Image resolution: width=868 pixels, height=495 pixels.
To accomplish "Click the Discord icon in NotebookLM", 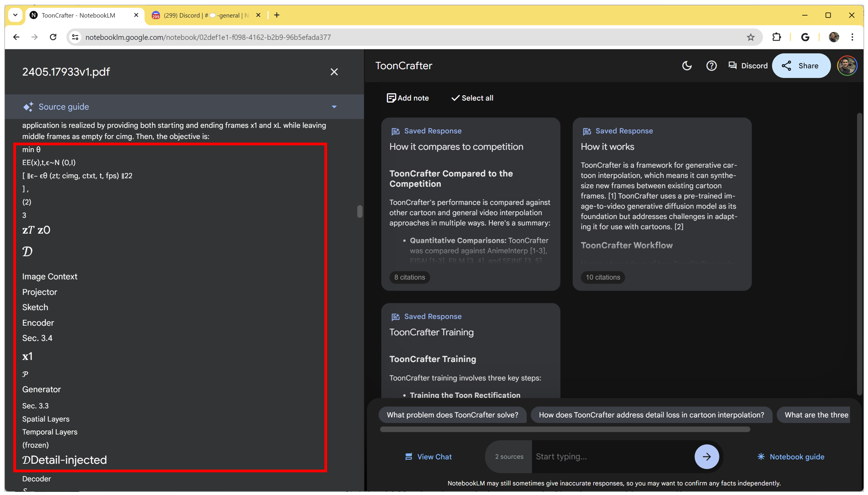I will tap(733, 66).
